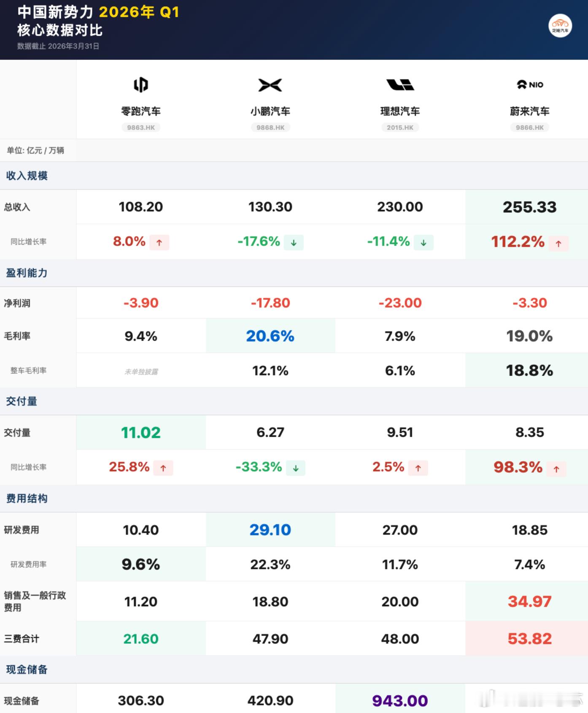Click the Li Auto logo above 理想汽车
The height and width of the screenshot is (713, 588).
400,84
